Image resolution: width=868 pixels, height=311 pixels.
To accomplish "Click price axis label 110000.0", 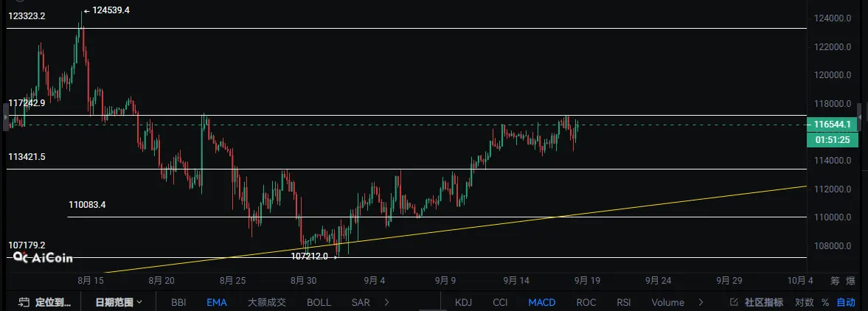I will [x=832, y=217].
